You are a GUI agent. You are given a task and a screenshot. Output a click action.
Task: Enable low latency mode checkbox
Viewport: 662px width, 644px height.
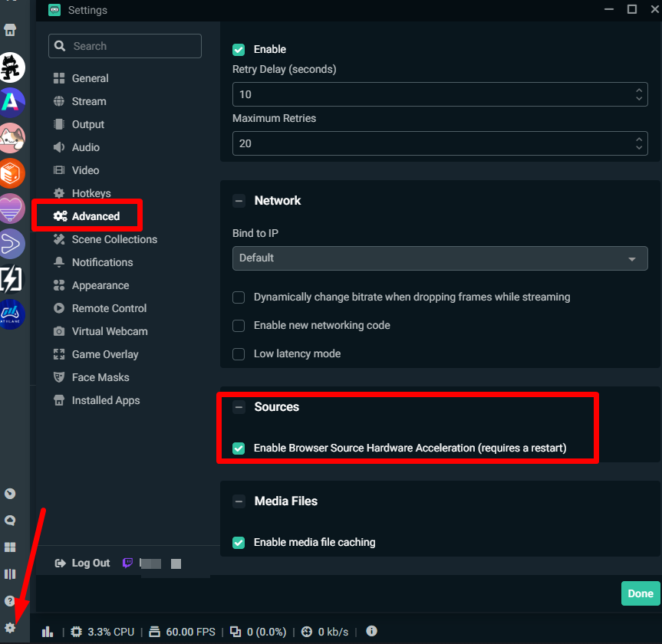click(239, 354)
